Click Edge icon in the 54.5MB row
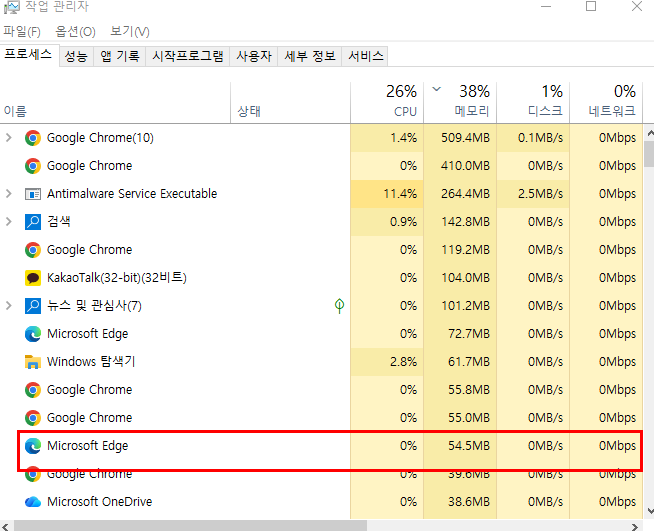This screenshot has width=654, height=531. pyautogui.click(x=33, y=445)
